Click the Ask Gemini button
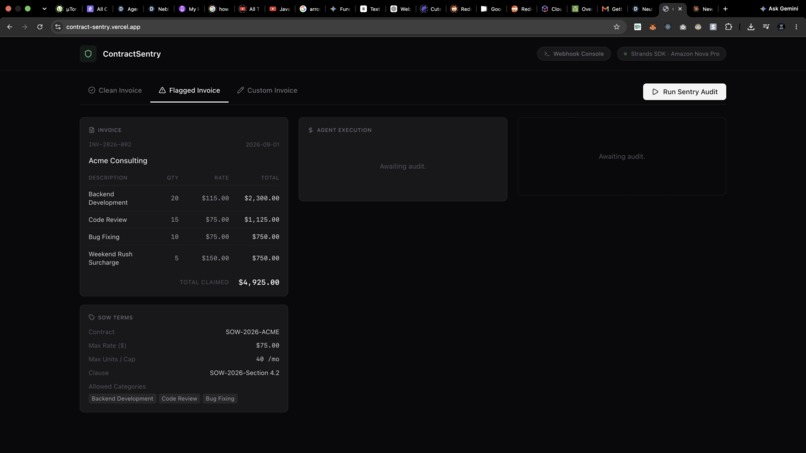This screenshot has width=806, height=453. click(779, 9)
